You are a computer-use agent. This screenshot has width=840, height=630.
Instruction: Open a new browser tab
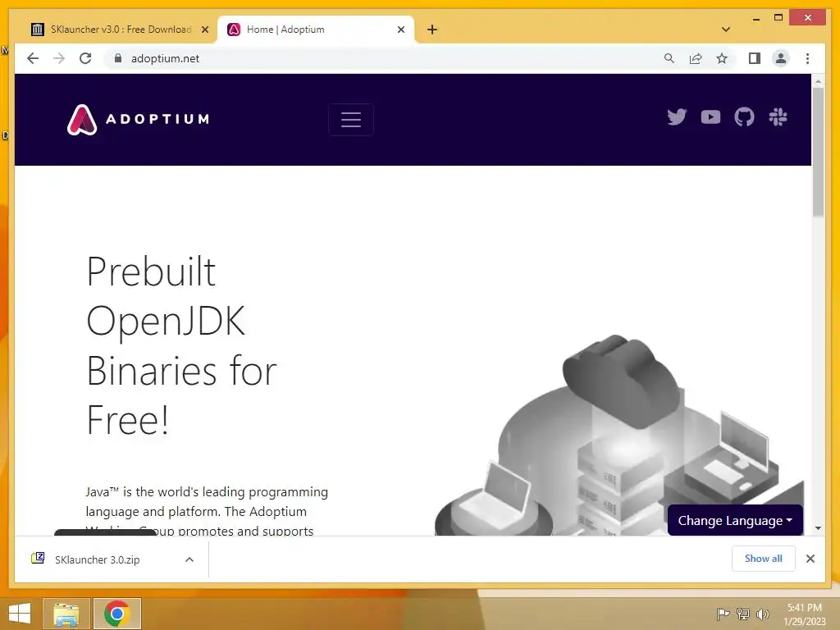pos(432,30)
